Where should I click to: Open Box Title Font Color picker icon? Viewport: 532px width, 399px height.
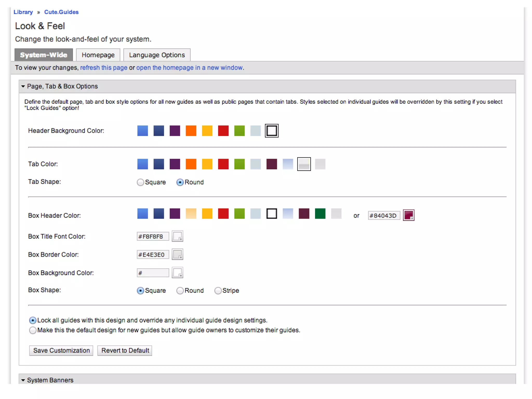click(x=177, y=236)
